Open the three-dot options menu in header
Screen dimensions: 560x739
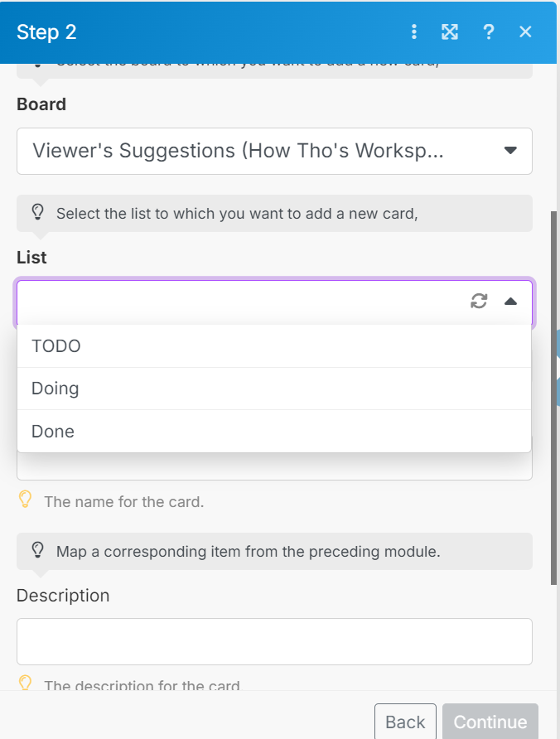pyautogui.click(x=414, y=32)
